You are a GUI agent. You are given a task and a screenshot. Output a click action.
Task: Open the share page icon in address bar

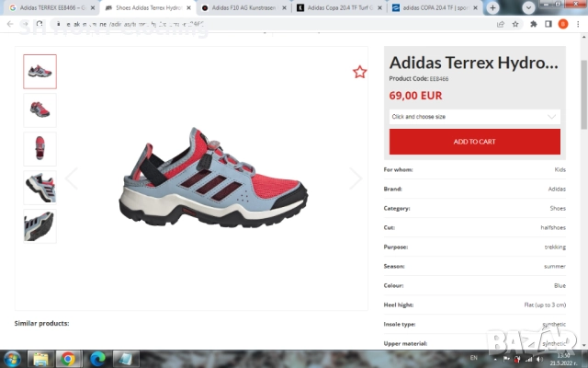(500, 24)
